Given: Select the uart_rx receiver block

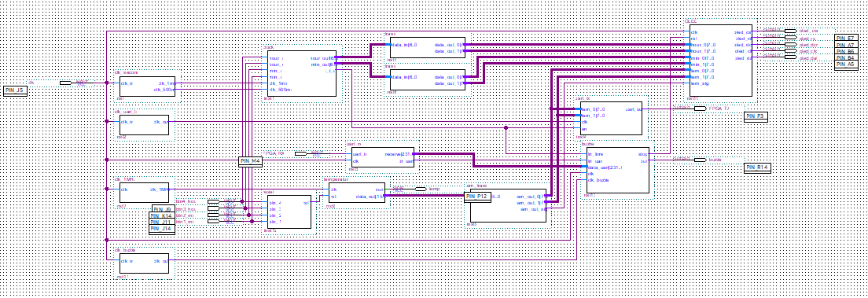Looking at the screenshot, I should (383, 158).
